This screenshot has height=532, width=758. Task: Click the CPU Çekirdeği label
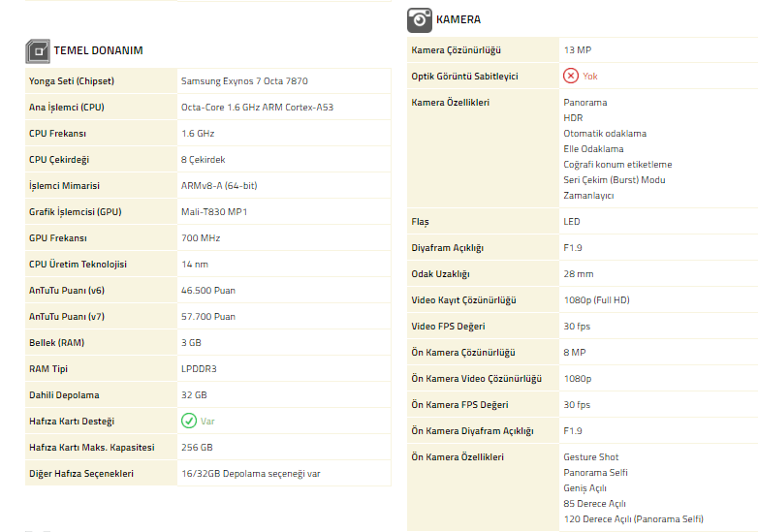coord(59,160)
